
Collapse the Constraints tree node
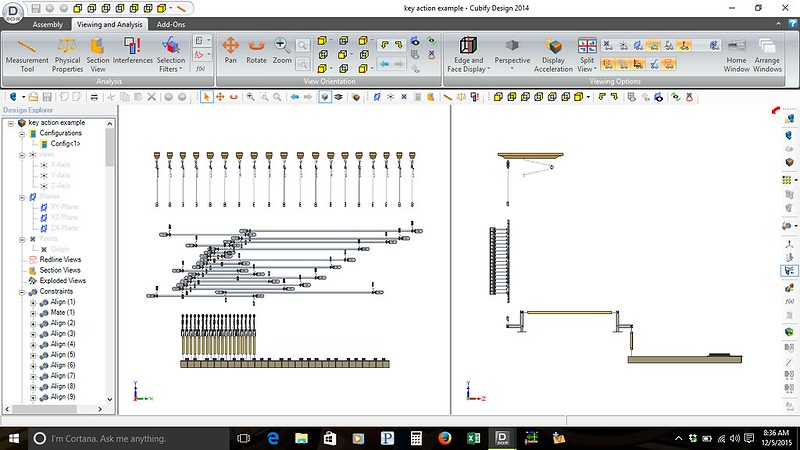(20, 291)
